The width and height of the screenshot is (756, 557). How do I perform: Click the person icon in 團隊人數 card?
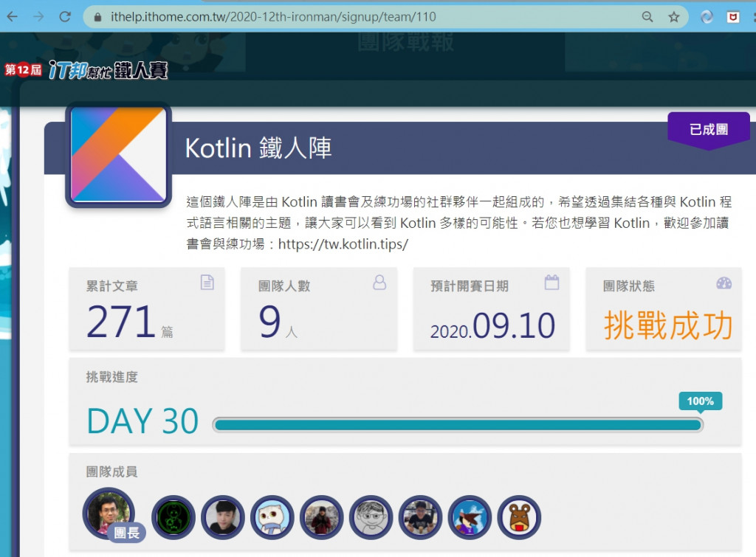(x=379, y=283)
